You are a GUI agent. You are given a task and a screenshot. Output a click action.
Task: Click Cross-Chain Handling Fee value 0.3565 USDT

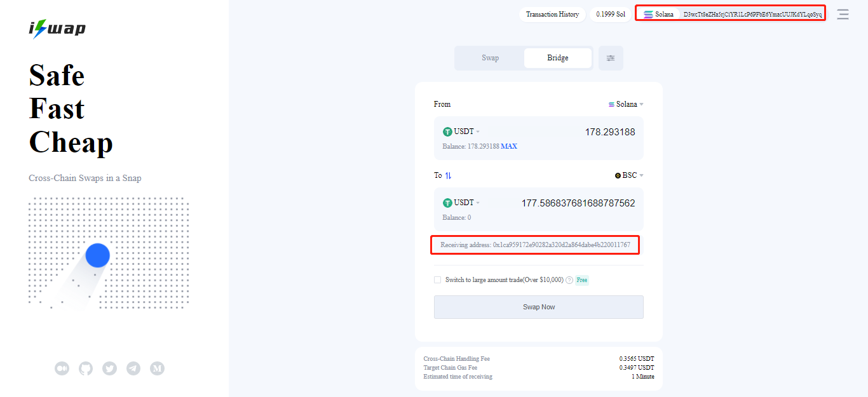coord(637,359)
